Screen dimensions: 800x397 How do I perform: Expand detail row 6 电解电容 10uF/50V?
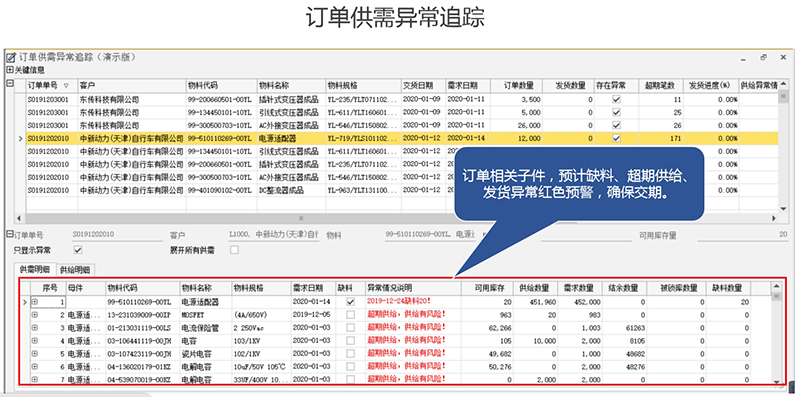[x=35, y=366]
